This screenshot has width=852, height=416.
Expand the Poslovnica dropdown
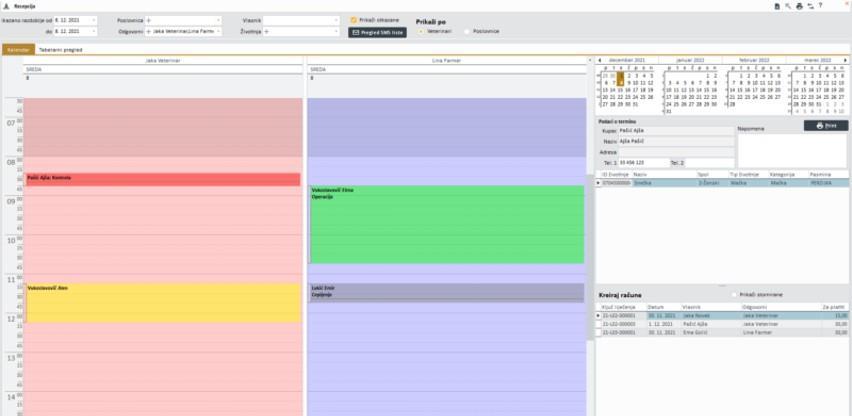218,20
